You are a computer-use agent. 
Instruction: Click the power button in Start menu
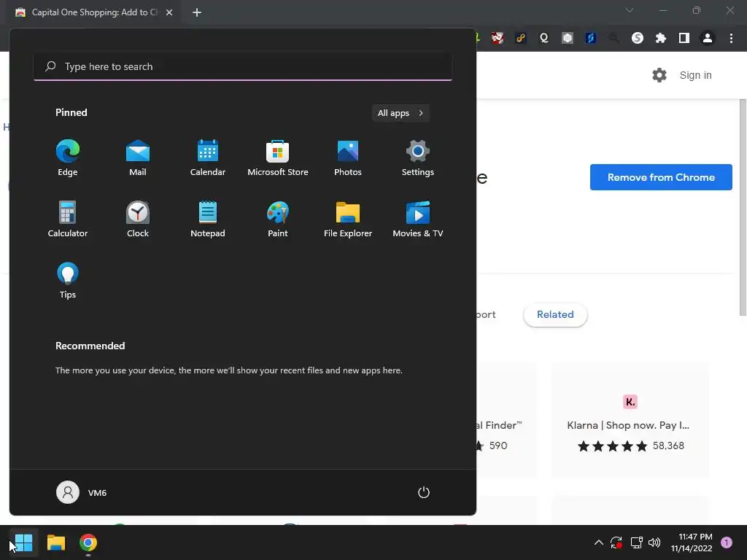[x=424, y=492]
